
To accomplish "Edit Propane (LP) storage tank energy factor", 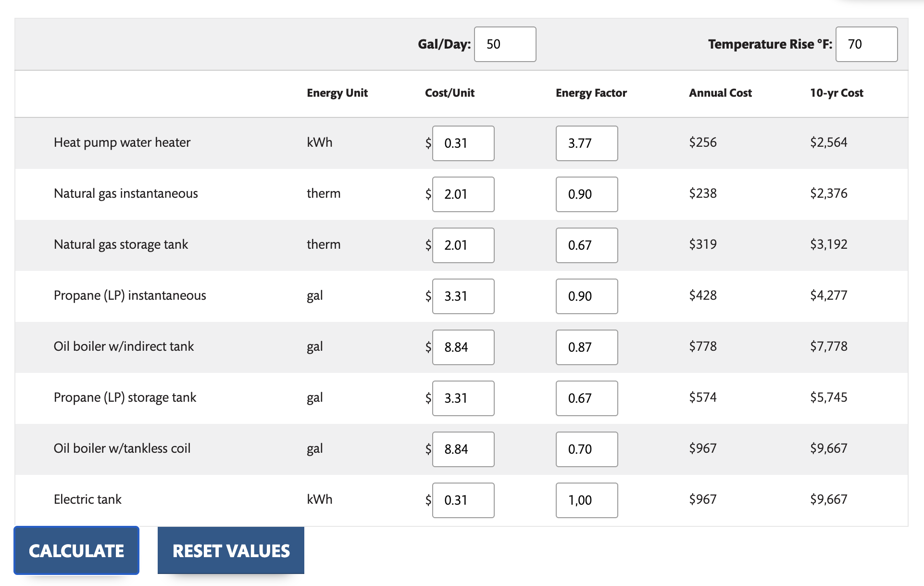I will [x=587, y=398].
